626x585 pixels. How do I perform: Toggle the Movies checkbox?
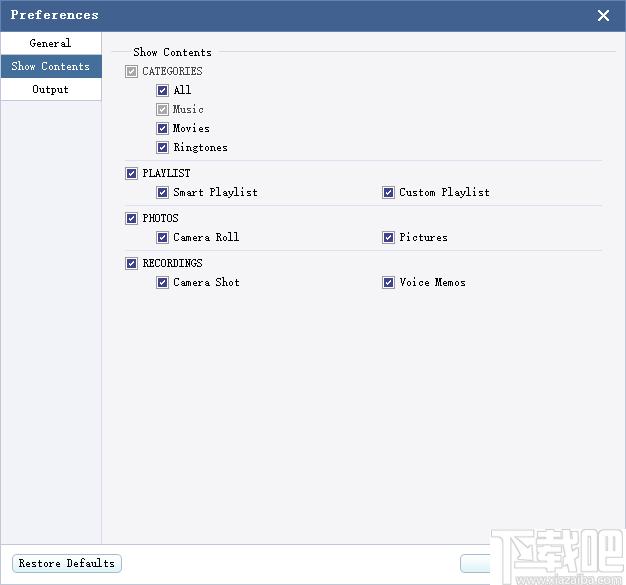click(162, 129)
